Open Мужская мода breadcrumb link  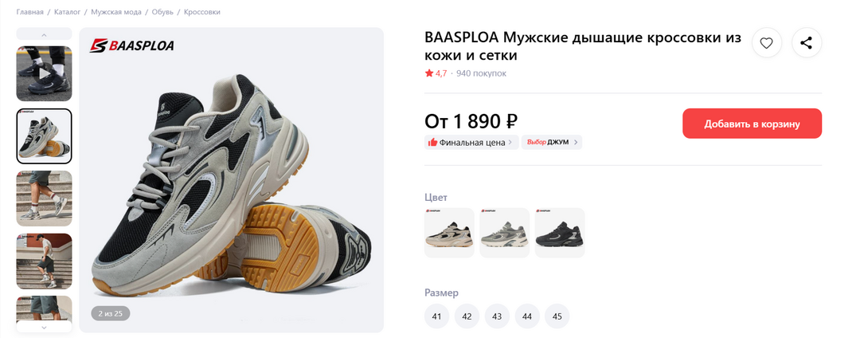click(x=115, y=12)
